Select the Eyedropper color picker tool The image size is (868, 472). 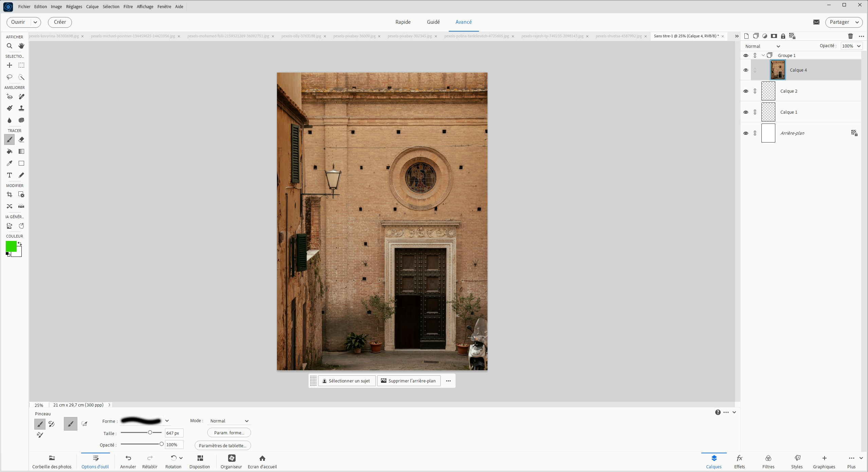(x=10, y=163)
